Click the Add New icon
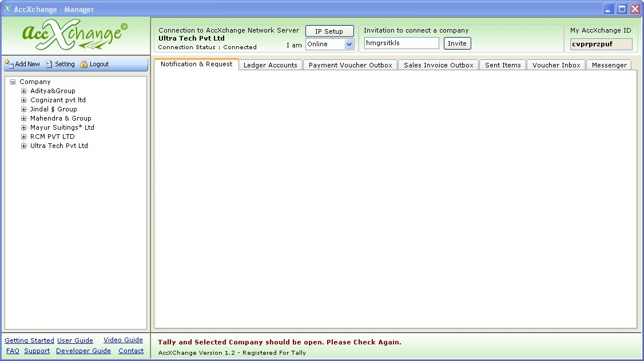 click(9, 64)
